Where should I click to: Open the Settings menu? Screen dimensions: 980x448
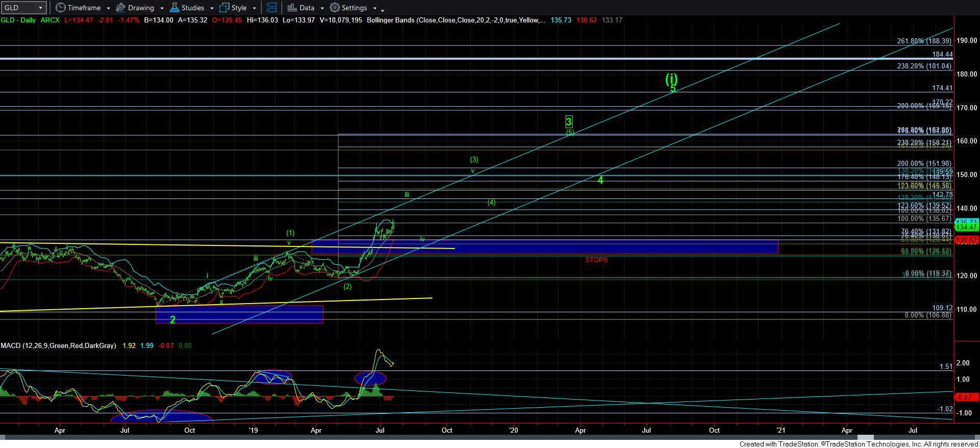click(353, 8)
